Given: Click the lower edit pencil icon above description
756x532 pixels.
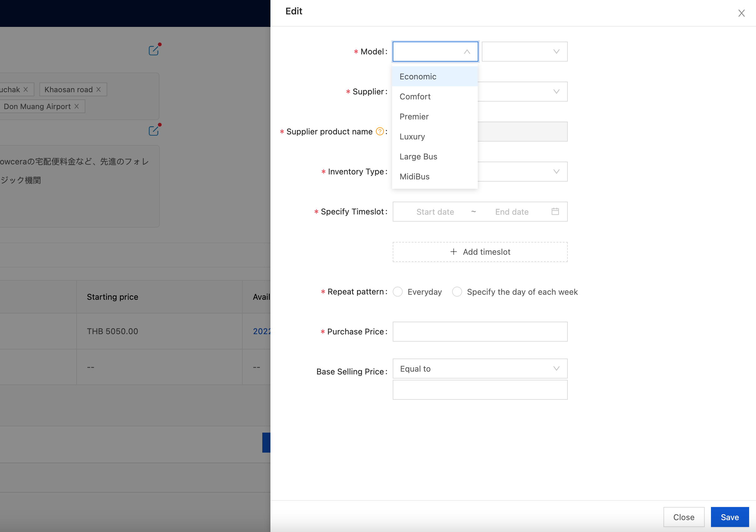Looking at the screenshot, I should coord(154,131).
